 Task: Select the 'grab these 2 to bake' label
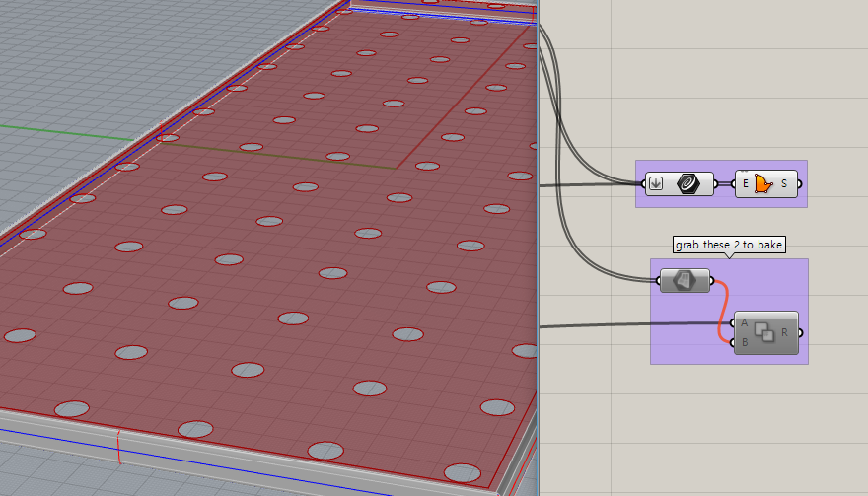coord(729,245)
